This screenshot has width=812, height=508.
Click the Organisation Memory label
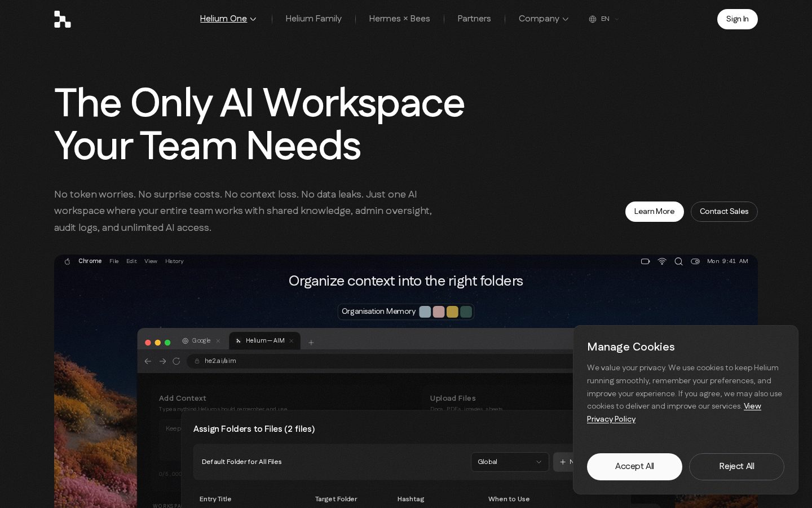(x=378, y=312)
